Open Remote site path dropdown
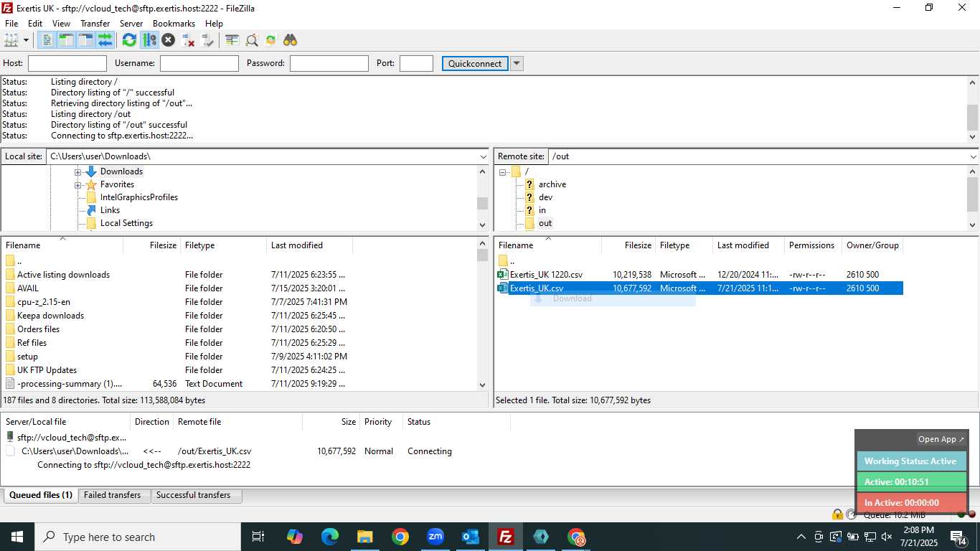 coord(973,156)
